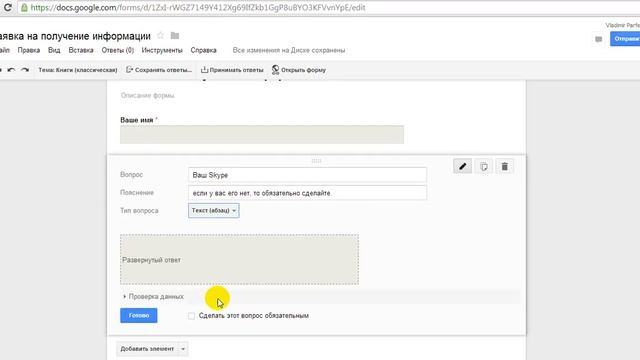Image resolution: width=640 pixels, height=360 pixels.
Task: Click the Добавить элемент button
Action: click(x=147, y=349)
